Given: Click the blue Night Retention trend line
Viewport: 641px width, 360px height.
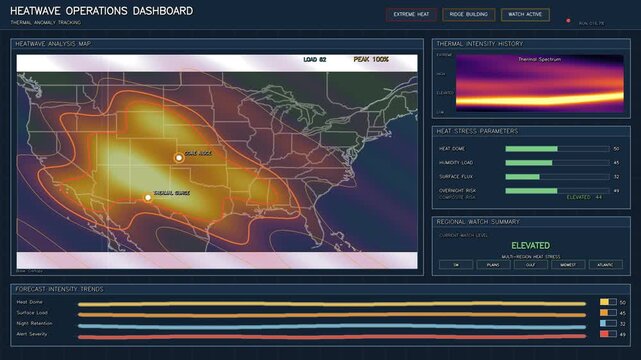Looking at the screenshot, I should tap(332, 326).
